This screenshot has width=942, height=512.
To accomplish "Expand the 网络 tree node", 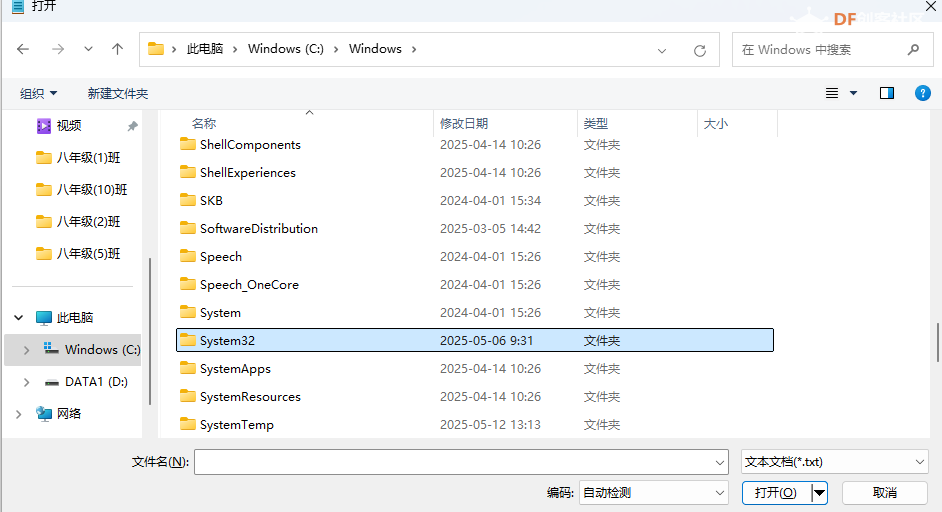I will pyautogui.click(x=19, y=413).
